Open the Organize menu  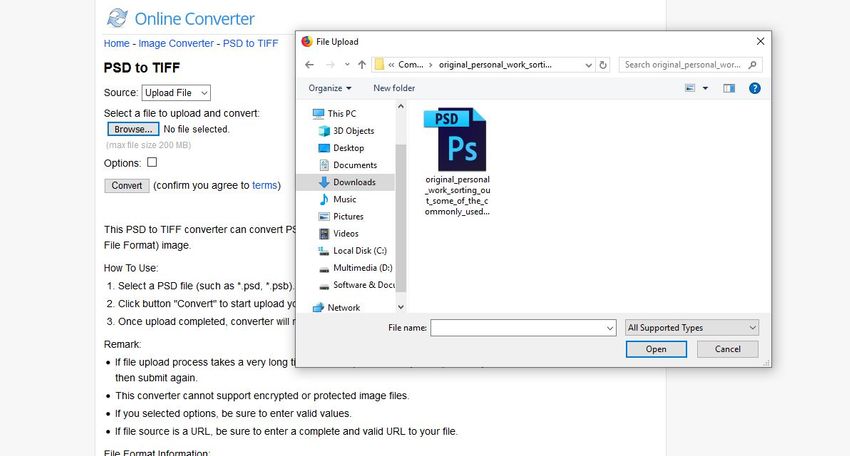[329, 88]
